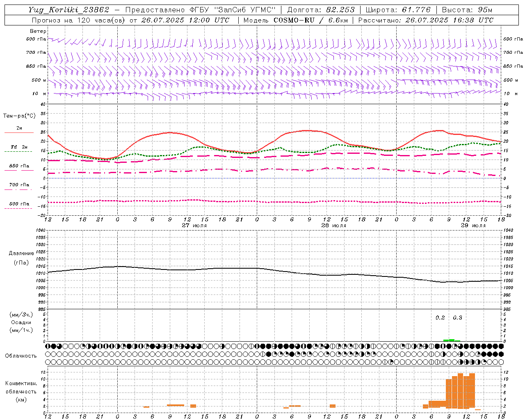Click the precipitation value '0.3'
Viewport: 525px width, 420px height.
pyautogui.click(x=457, y=318)
